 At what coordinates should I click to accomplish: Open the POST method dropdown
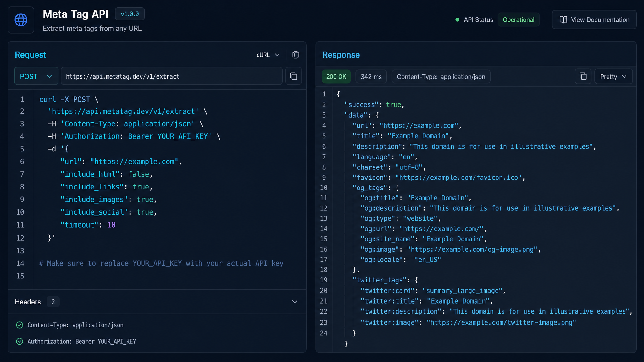36,76
